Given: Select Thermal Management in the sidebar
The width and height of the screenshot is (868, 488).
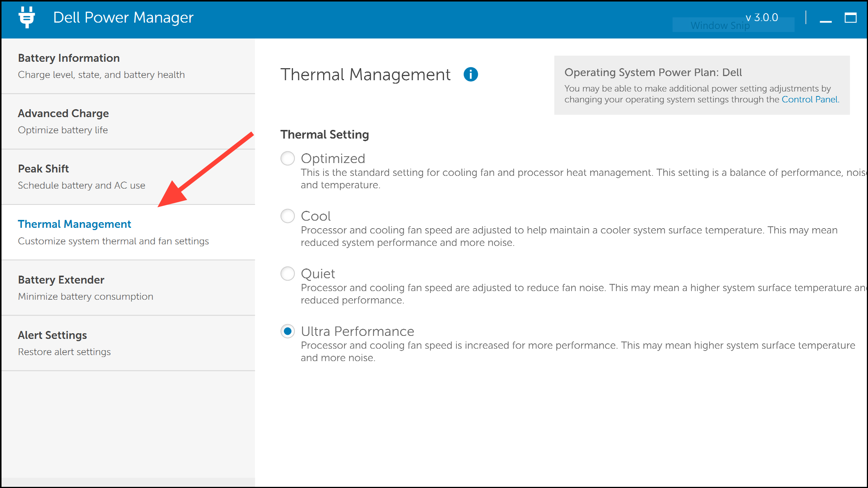Looking at the screenshot, I should (75, 224).
